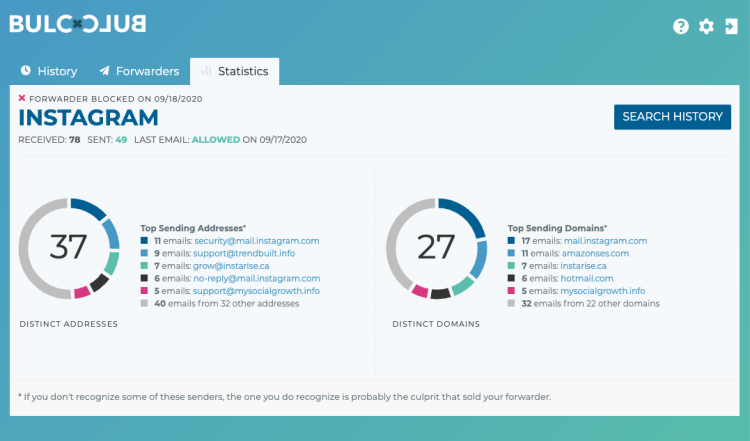Open mail.instagram.com domain link
Screen dimensions: 750x441
tap(605, 241)
